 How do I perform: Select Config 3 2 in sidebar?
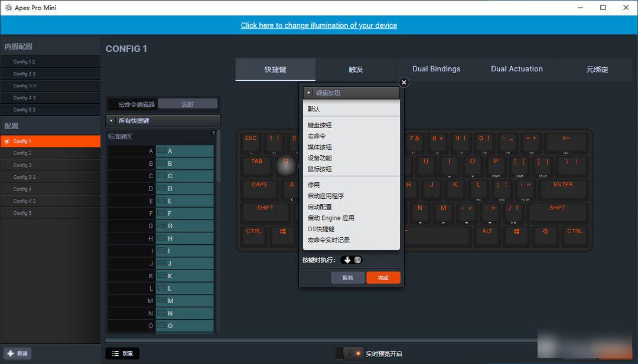coord(50,177)
